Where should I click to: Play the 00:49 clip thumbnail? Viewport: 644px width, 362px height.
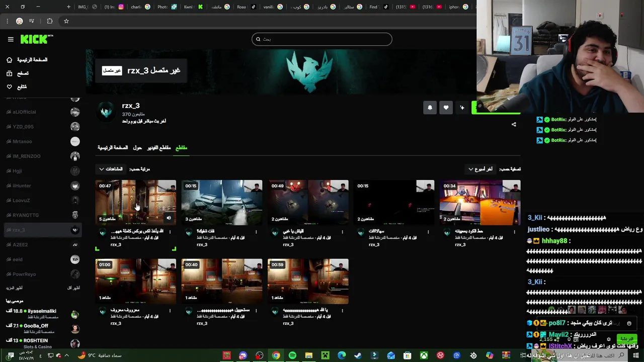308,203
